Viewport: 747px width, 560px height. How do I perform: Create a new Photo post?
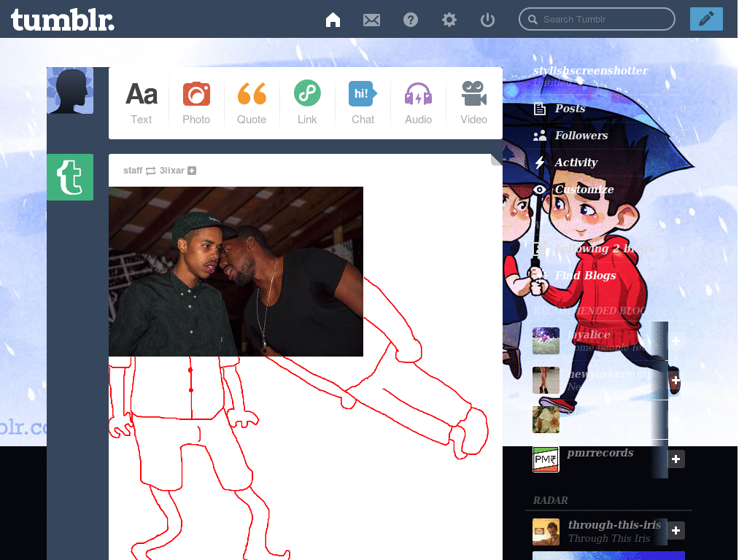click(x=196, y=103)
